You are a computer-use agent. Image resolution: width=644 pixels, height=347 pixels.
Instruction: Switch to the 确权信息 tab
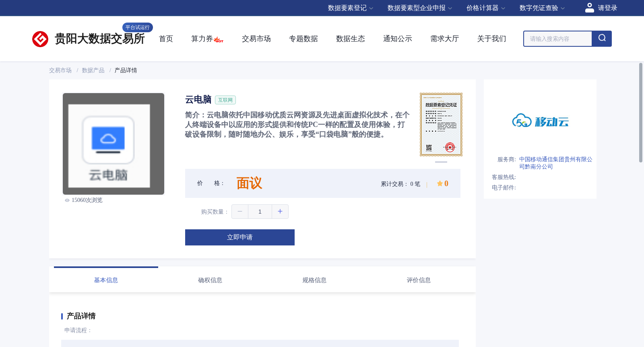(x=210, y=280)
